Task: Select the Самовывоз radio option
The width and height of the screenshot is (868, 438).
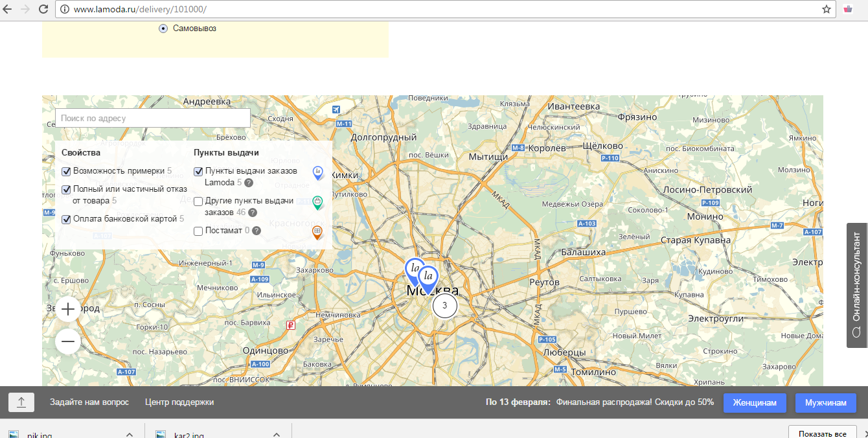Action: click(x=163, y=29)
